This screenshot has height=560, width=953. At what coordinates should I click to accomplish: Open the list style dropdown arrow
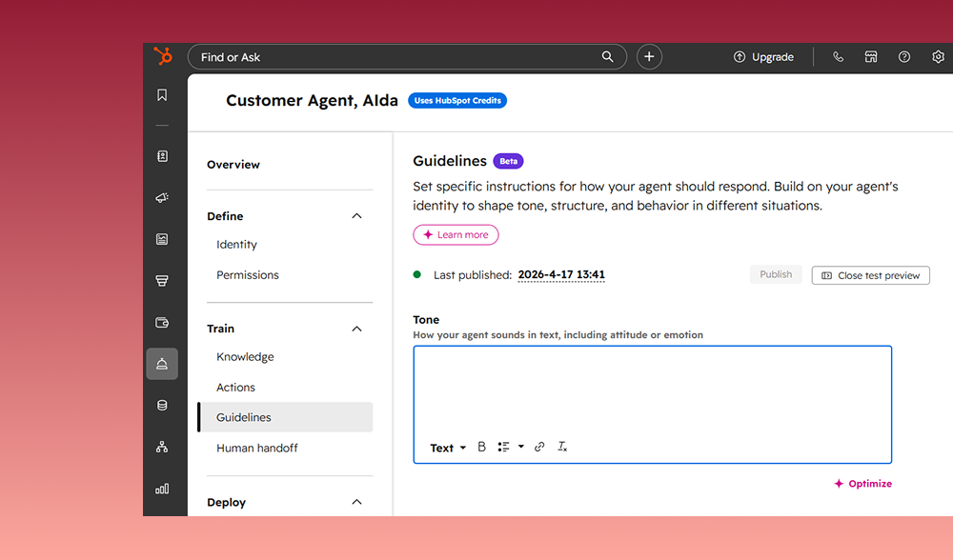click(x=521, y=447)
